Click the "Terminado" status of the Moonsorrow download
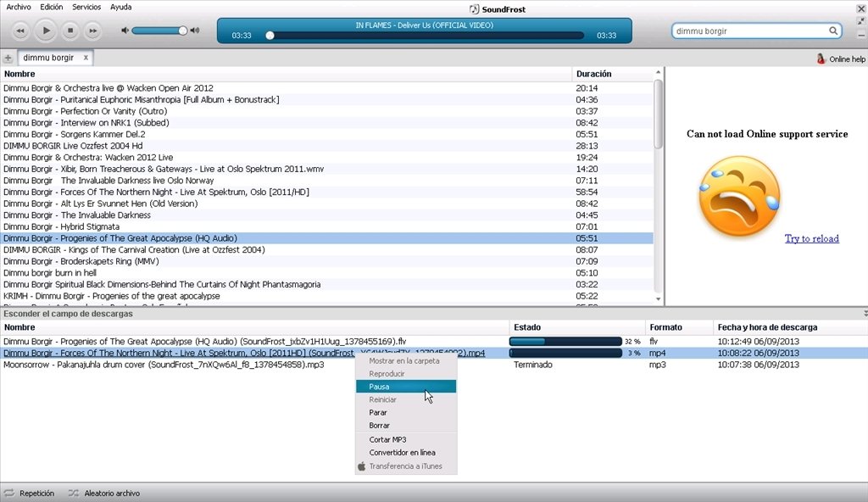 pos(532,365)
